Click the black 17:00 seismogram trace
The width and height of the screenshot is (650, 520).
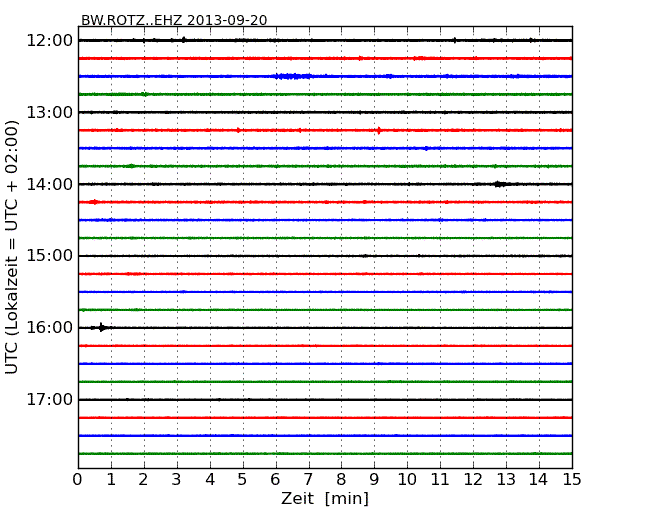(x=325, y=399)
